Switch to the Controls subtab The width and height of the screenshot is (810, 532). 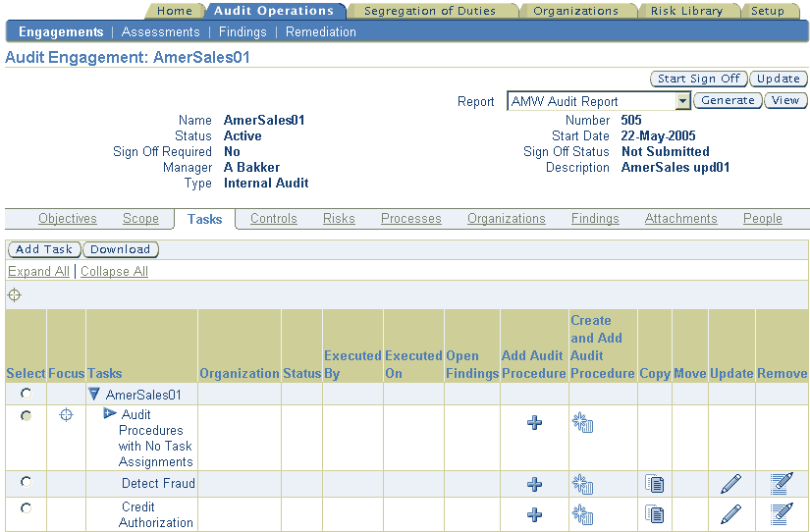[274, 219]
